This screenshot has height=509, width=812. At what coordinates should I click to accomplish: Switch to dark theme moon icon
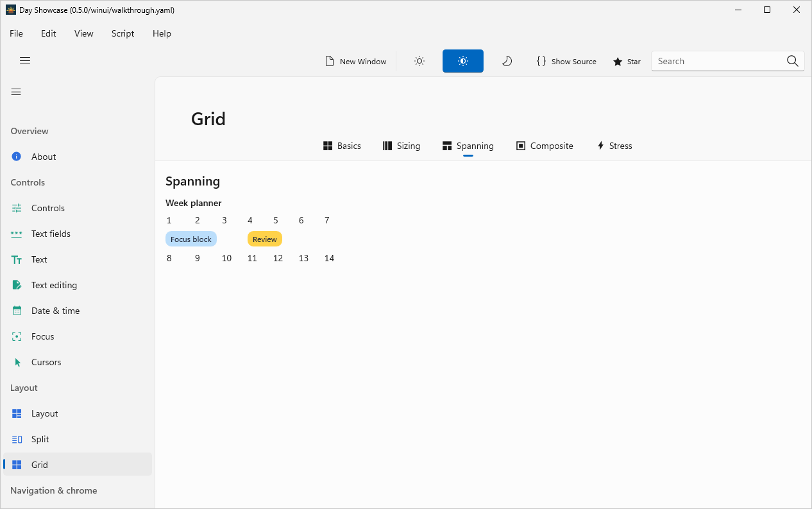pyautogui.click(x=507, y=61)
